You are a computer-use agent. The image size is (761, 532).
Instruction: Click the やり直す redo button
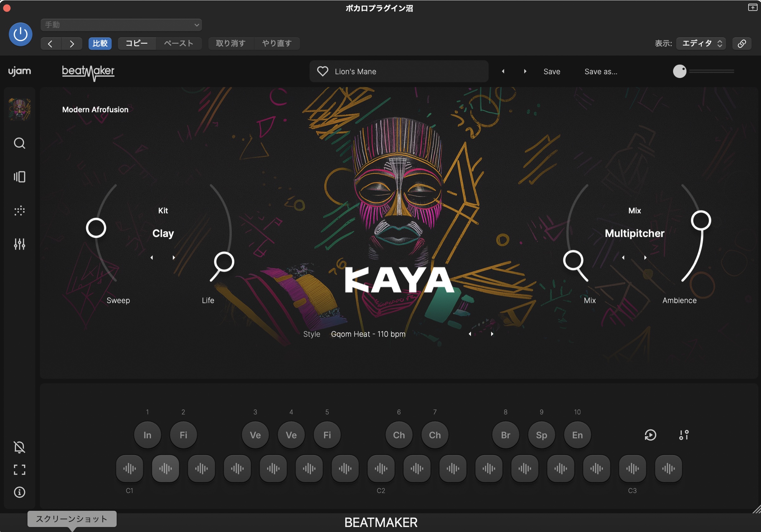click(x=277, y=43)
